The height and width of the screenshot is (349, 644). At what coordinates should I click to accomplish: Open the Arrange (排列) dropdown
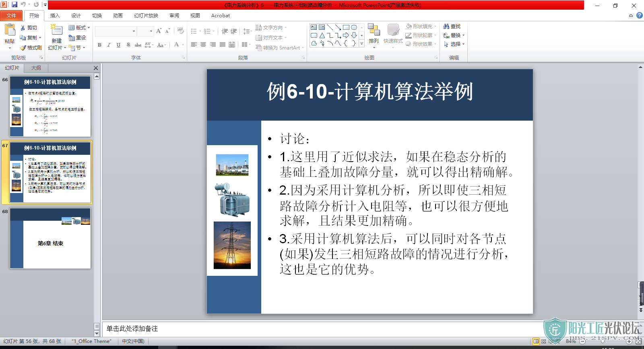(374, 36)
